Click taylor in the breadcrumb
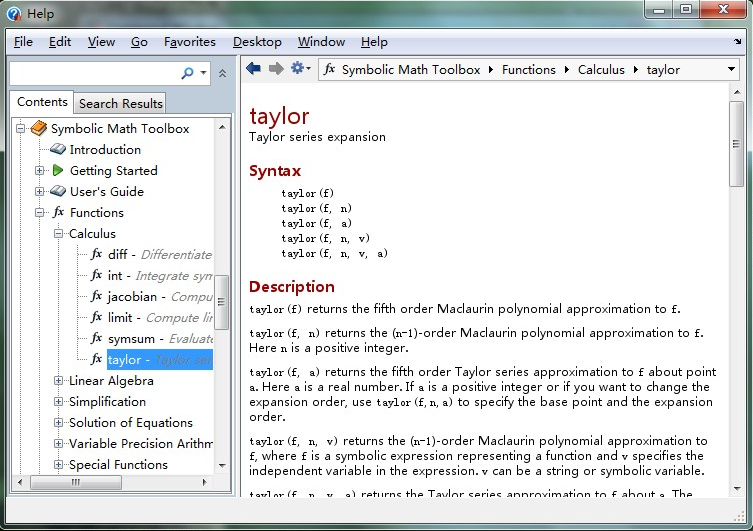Viewport: 753px width, 531px height. [x=663, y=70]
